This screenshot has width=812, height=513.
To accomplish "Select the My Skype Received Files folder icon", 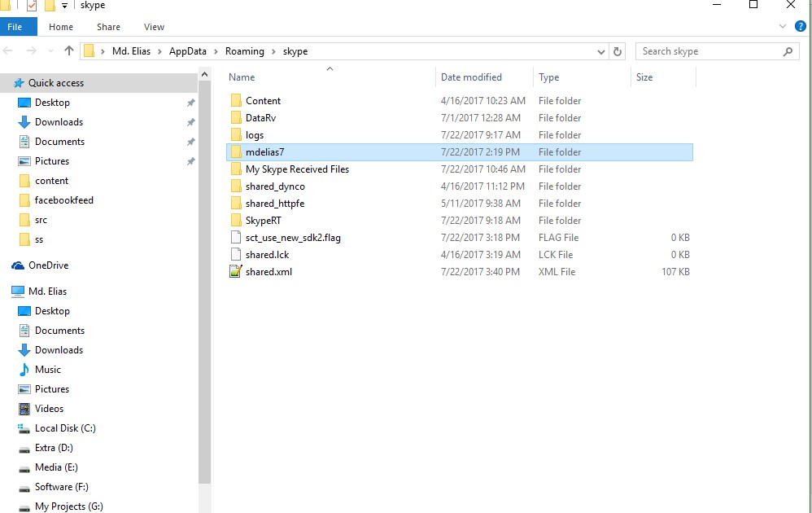I will click(x=236, y=169).
